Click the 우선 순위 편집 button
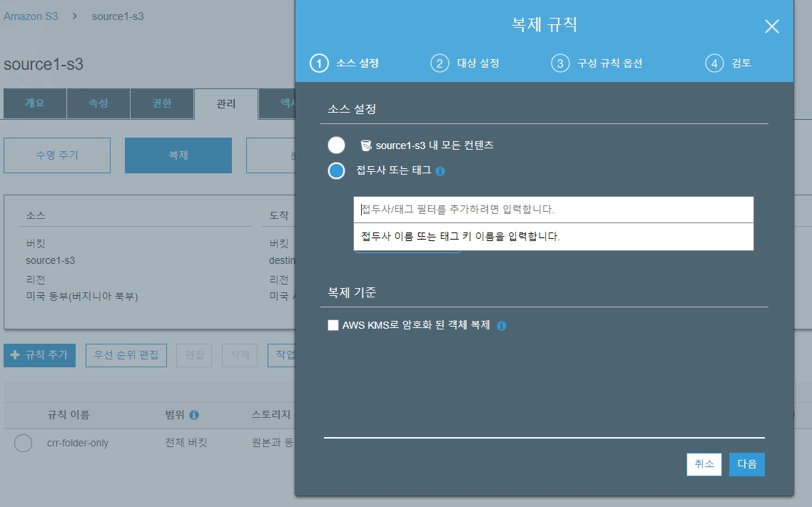 [x=126, y=355]
